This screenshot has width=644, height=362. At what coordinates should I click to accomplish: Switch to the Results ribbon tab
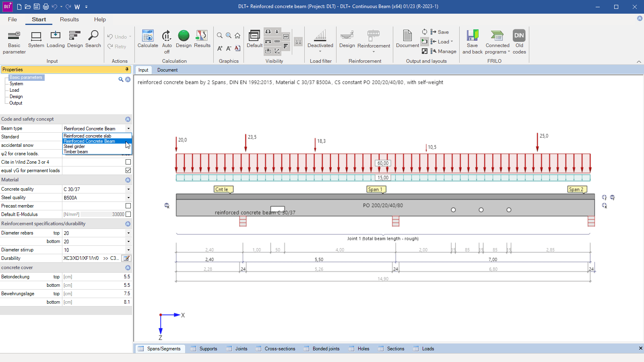69,19
